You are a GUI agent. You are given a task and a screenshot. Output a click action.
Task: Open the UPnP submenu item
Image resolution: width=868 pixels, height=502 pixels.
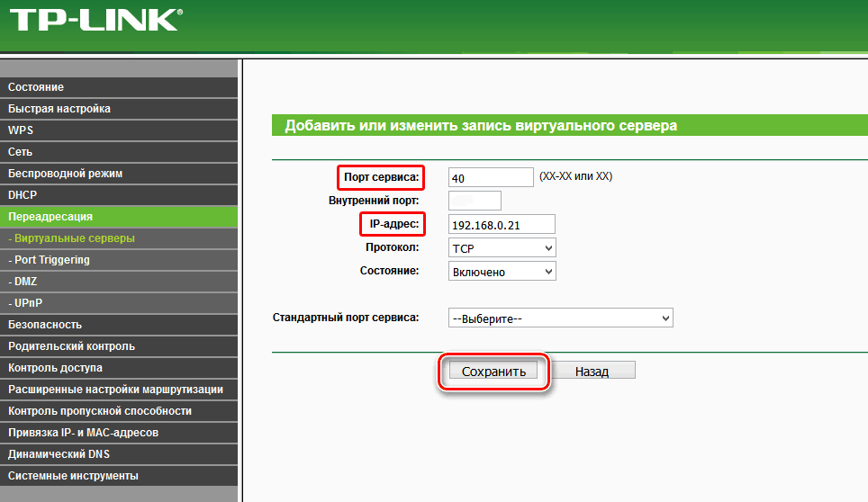pos(119,303)
